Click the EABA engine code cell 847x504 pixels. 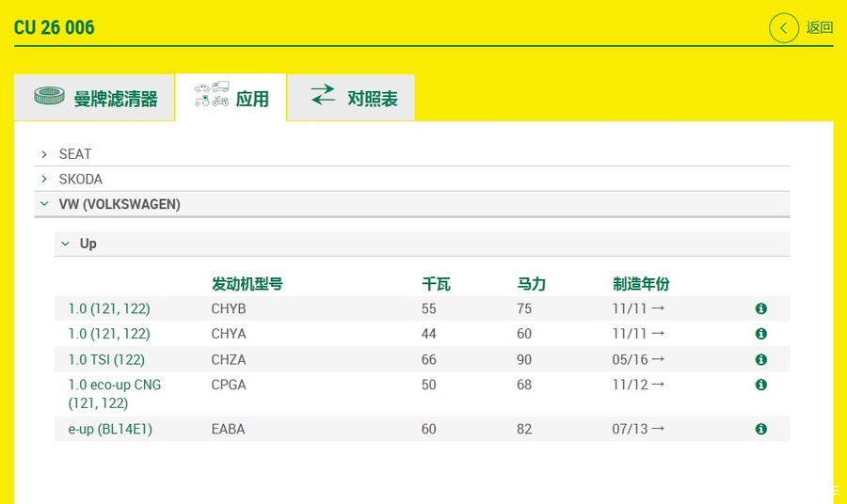[228, 429]
